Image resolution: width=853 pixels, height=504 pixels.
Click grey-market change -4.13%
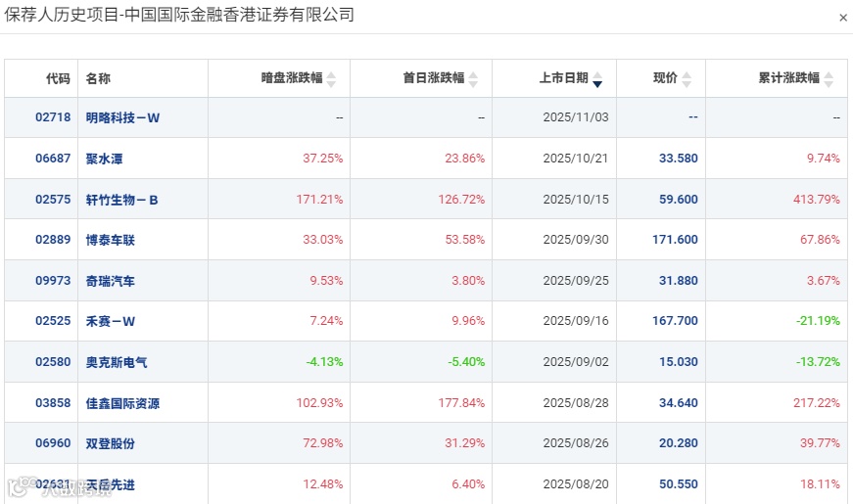tap(324, 361)
